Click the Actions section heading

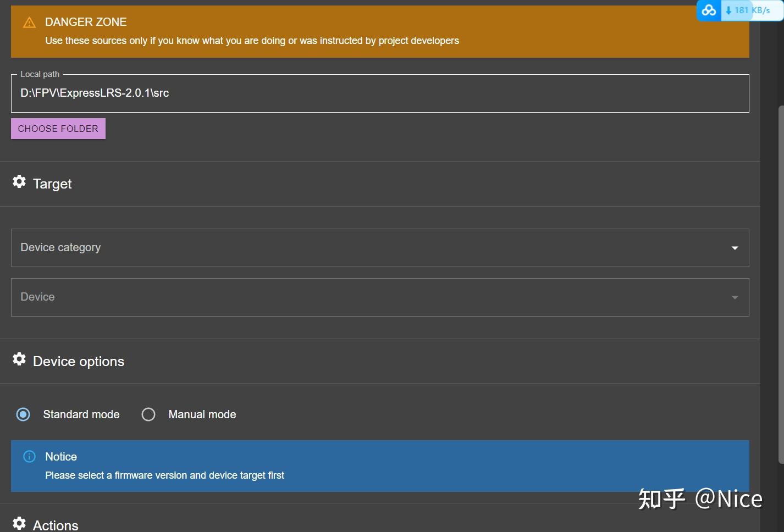pos(56,525)
